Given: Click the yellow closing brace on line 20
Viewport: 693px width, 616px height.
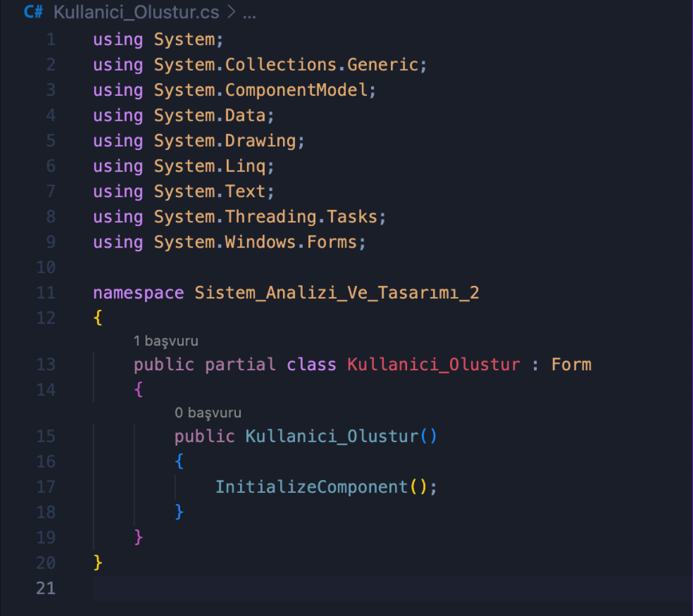Looking at the screenshot, I should click(x=98, y=562).
